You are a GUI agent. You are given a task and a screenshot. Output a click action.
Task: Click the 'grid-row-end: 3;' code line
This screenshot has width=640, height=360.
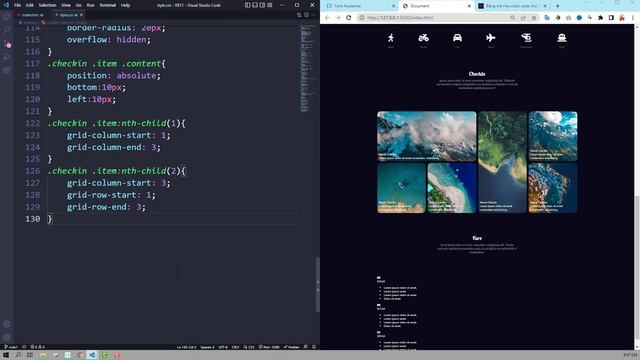[106, 207]
